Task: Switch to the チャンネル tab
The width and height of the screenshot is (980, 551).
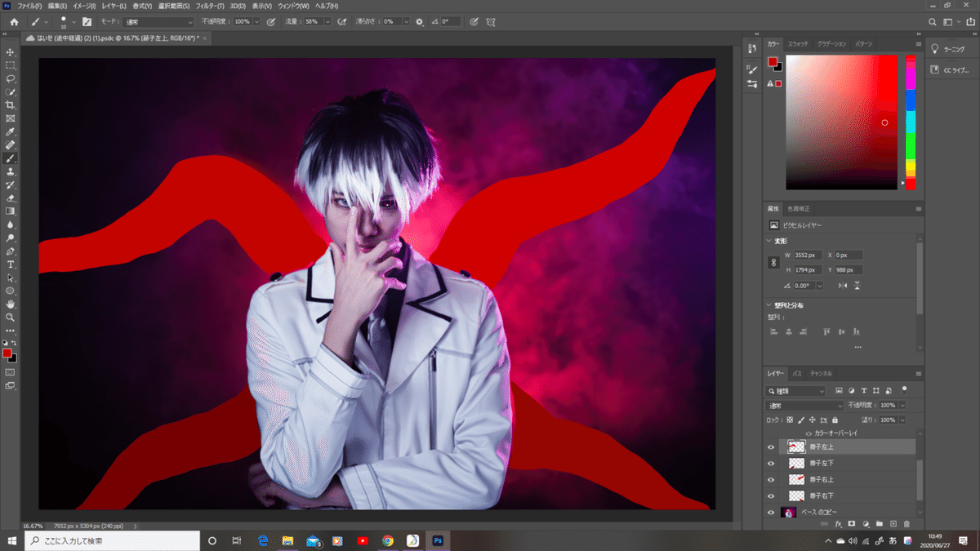Action: tap(821, 374)
